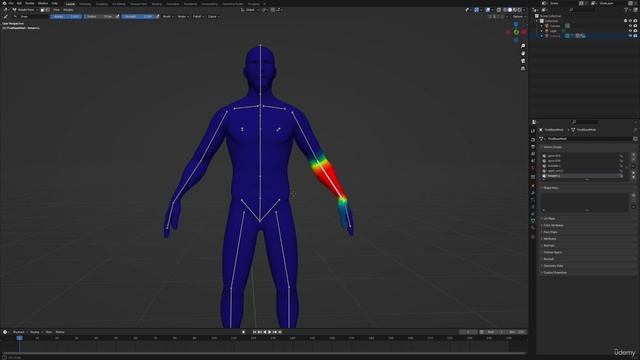Hide the Armature using its eye icon

point(630,36)
